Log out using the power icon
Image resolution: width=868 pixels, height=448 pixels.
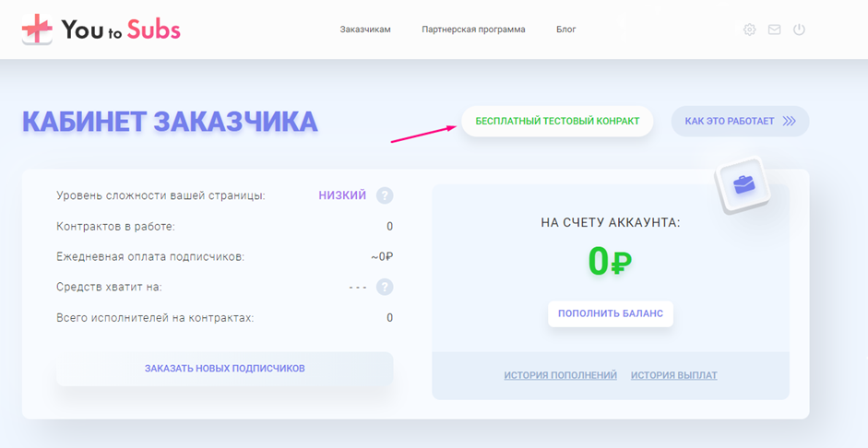(x=799, y=29)
